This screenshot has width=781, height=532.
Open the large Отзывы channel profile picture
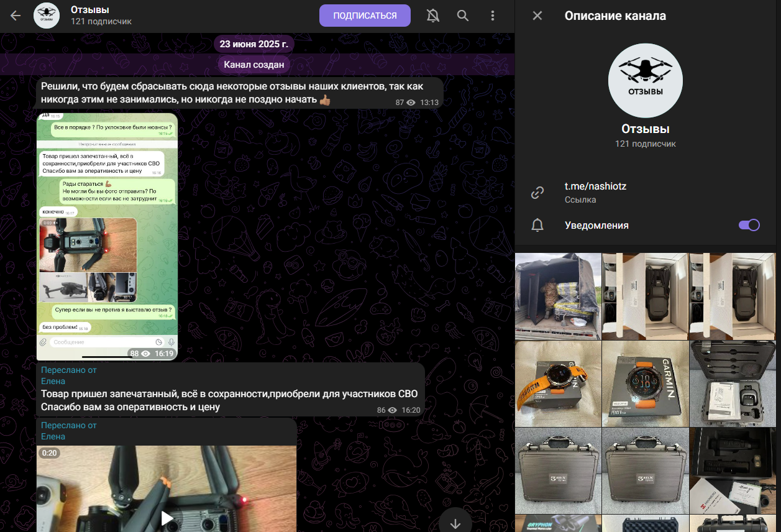point(646,81)
